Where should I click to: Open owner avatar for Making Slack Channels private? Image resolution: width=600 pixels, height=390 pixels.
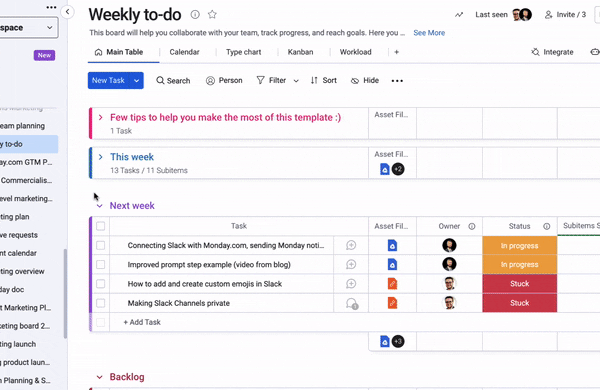(449, 303)
